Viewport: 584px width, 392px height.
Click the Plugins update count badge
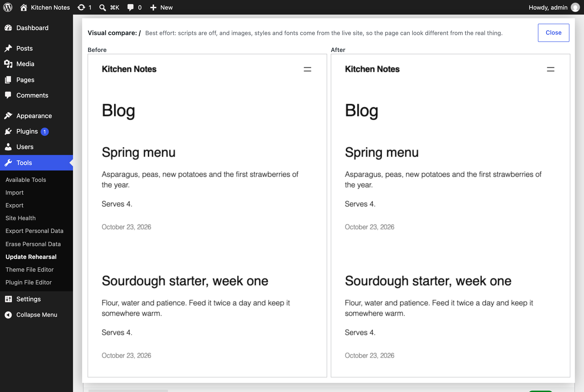[x=44, y=132]
